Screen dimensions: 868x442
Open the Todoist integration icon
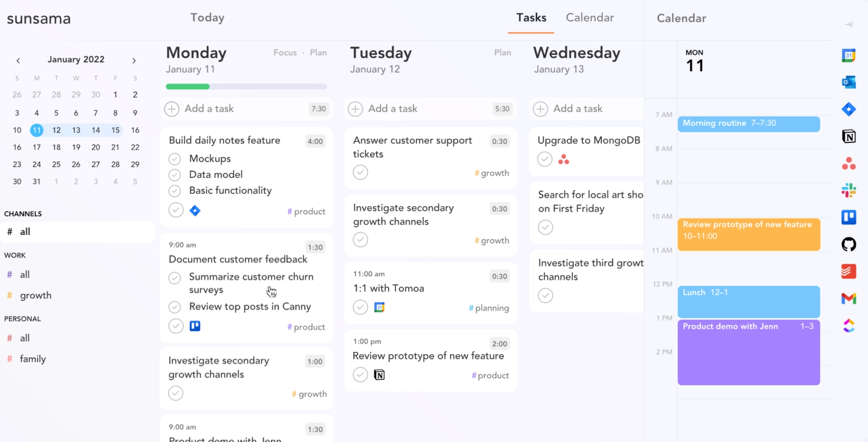pos(848,271)
